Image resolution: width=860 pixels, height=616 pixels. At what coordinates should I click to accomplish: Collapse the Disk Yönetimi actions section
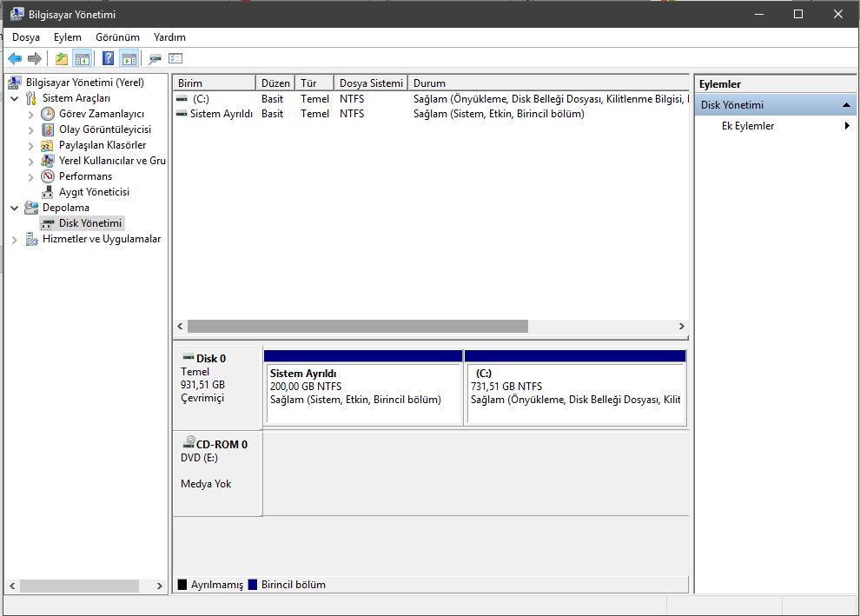846,105
